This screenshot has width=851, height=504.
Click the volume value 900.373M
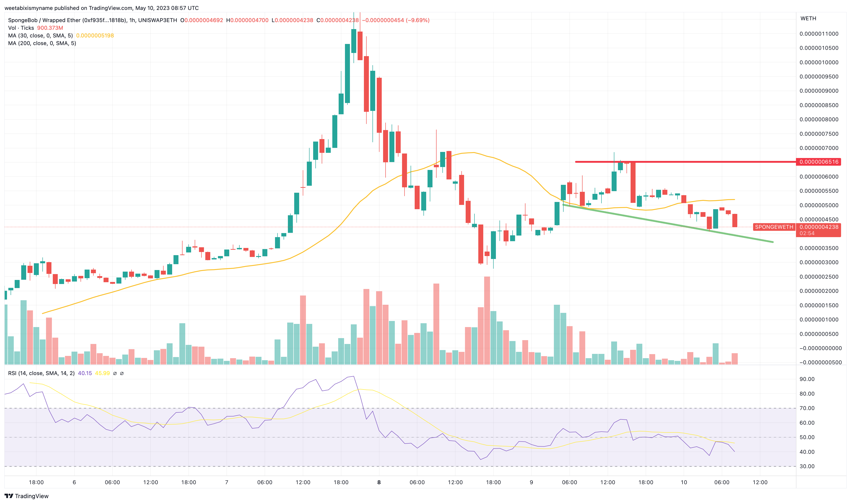(x=50, y=28)
